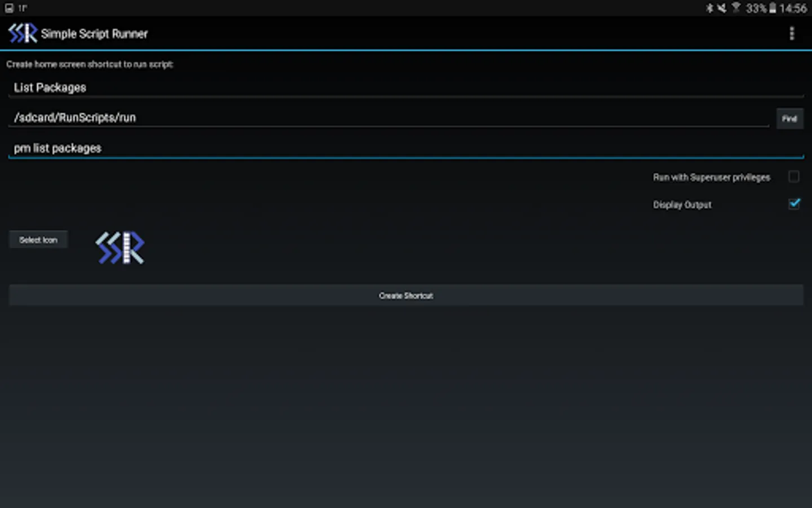
Task: Tap the Simple Script Runner app logo
Action: pyautogui.click(x=23, y=33)
